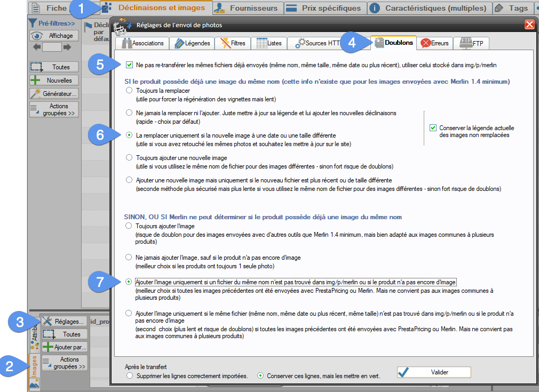Expand the Pré-filtres panel
Screen dimensions: 539x392
click(x=51, y=23)
